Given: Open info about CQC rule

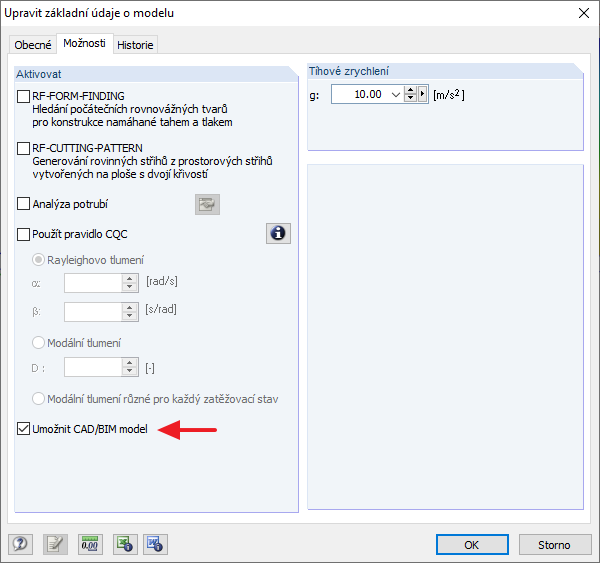Looking at the screenshot, I should click(x=278, y=233).
